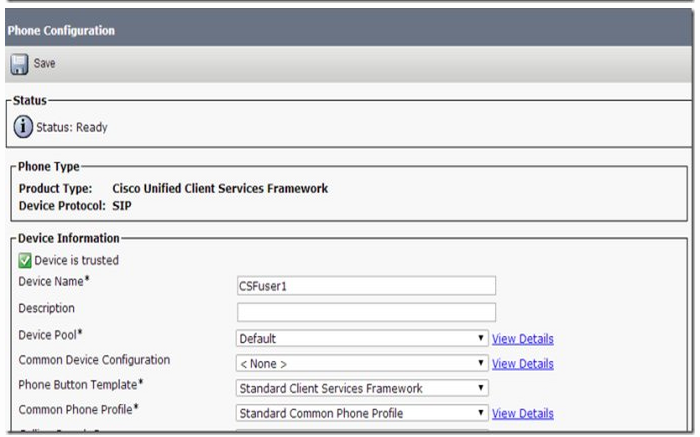Click the Device Protocol label

click(62, 206)
